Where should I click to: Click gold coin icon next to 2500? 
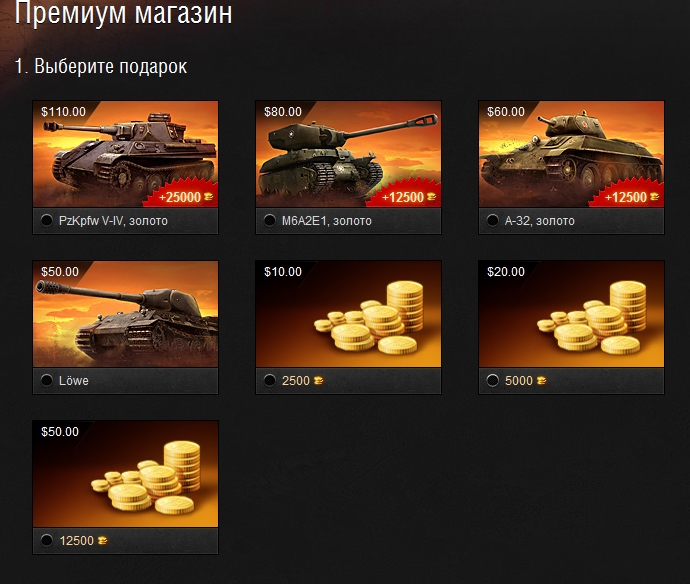tap(319, 381)
